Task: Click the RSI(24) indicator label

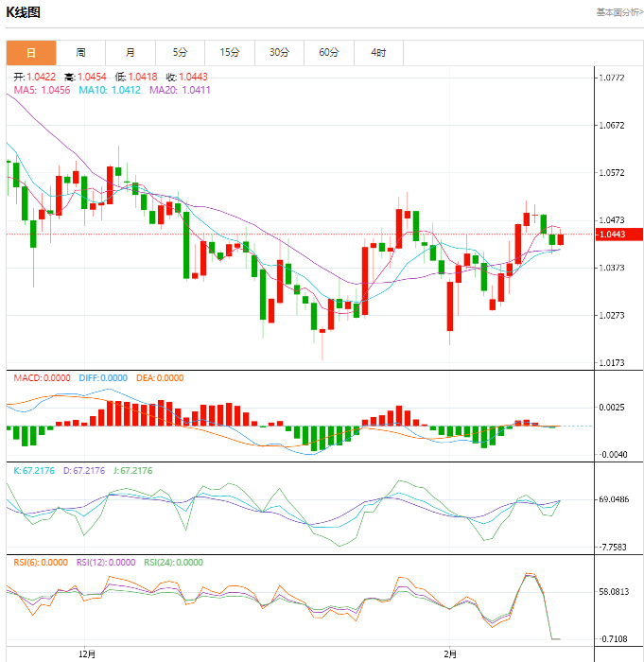Action: pos(174,563)
